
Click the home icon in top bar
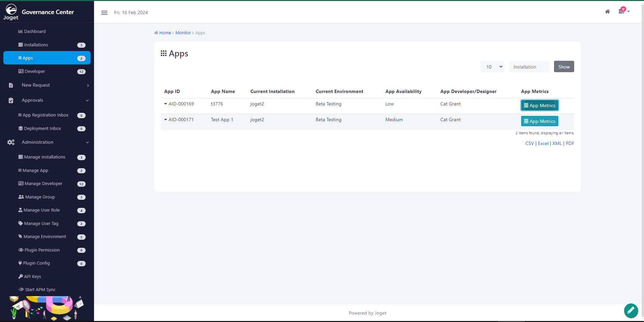[607, 12]
